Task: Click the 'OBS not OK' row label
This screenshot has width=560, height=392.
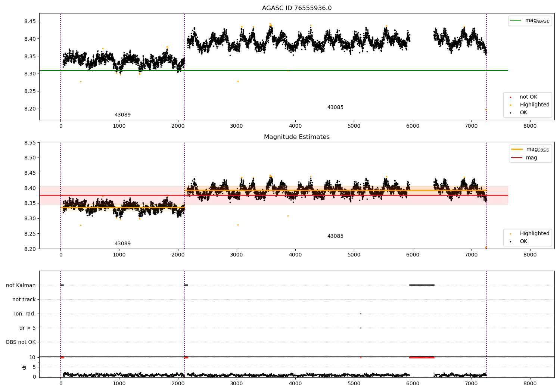Action: click(x=21, y=342)
